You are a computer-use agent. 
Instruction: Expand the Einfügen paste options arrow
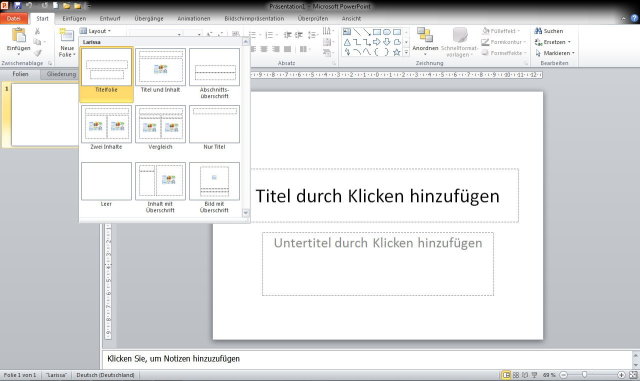point(18,54)
